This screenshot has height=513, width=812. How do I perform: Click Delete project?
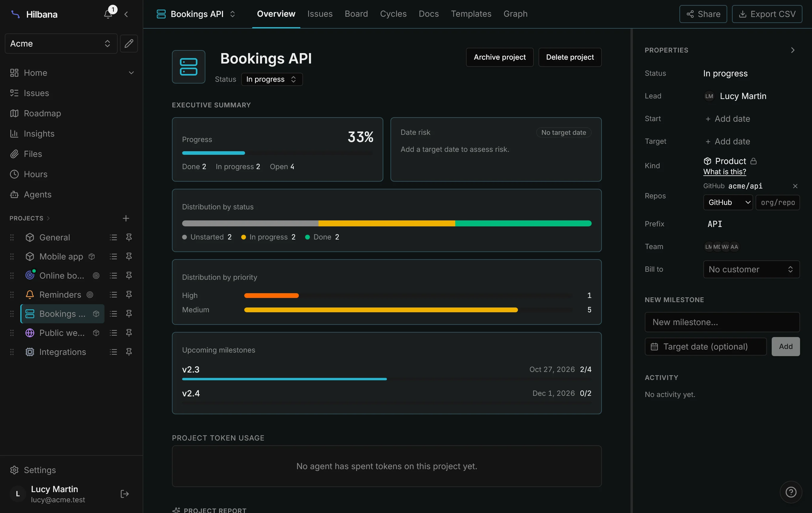570,57
